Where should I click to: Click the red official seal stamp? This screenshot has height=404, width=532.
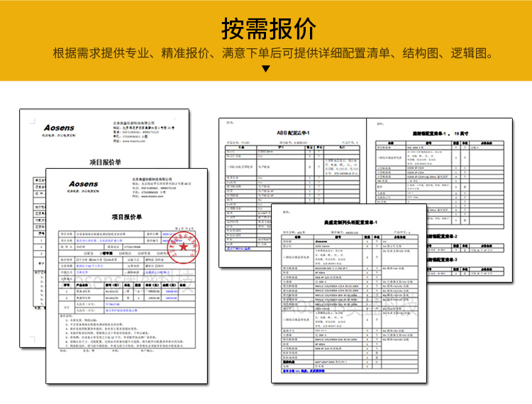pos(182,247)
